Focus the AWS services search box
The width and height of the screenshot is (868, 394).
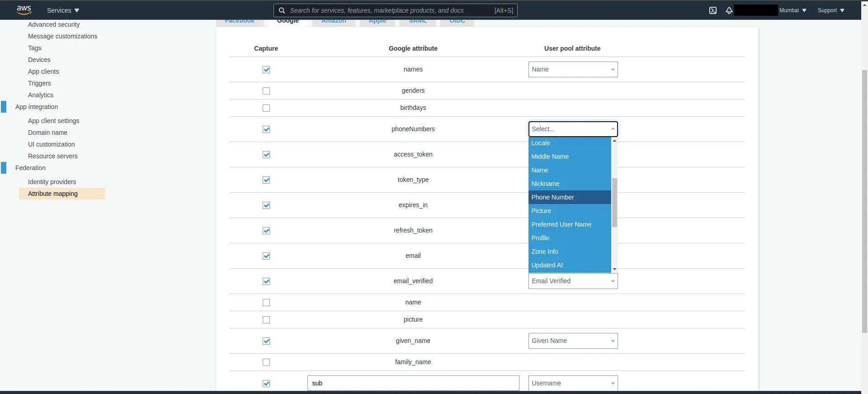click(396, 10)
